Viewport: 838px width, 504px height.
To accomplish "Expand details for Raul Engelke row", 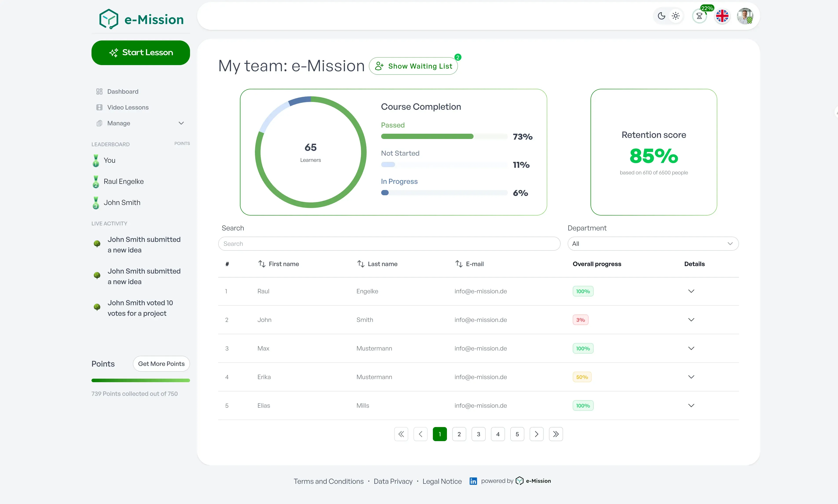I will coord(691,291).
